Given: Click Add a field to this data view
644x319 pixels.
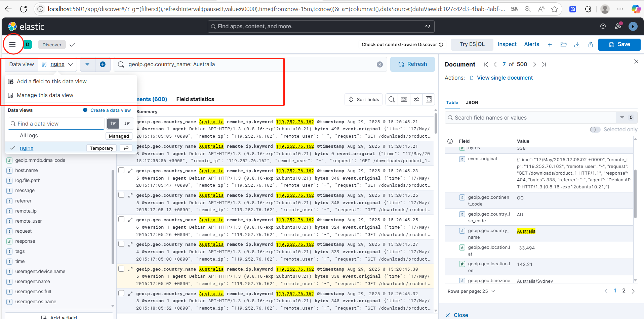Looking at the screenshot, I should pos(52,82).
